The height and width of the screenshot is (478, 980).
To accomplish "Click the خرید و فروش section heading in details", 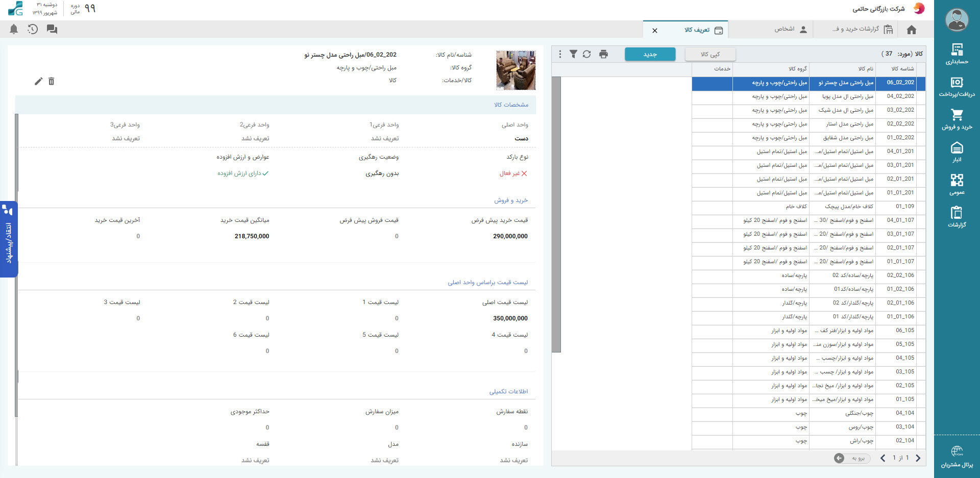I will pos(511,200).
